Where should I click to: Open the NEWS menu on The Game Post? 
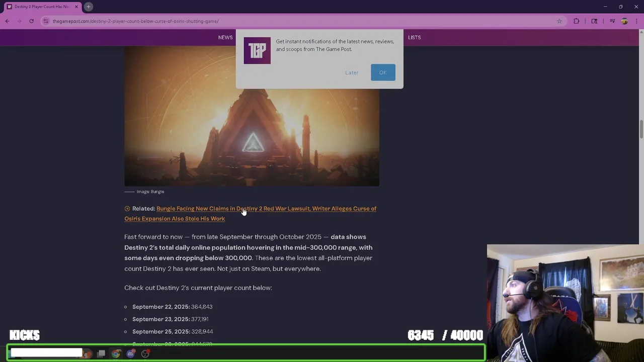(x=225, y=37)
